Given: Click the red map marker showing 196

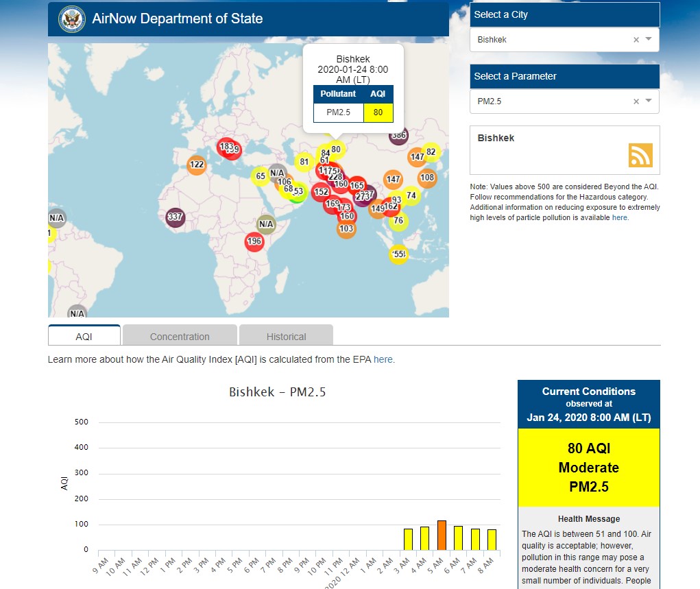Looking at the screenshot, I should tap(254, 241).
